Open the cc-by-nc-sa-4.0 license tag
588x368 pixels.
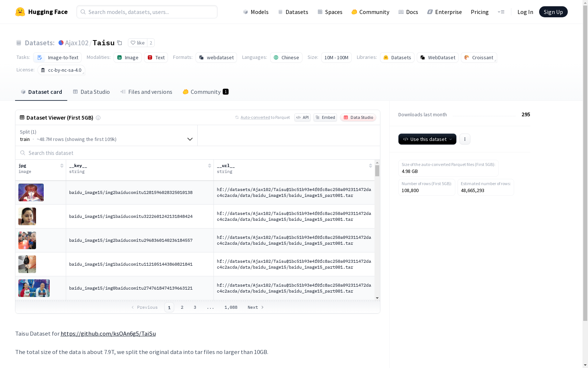click(61, 70)
